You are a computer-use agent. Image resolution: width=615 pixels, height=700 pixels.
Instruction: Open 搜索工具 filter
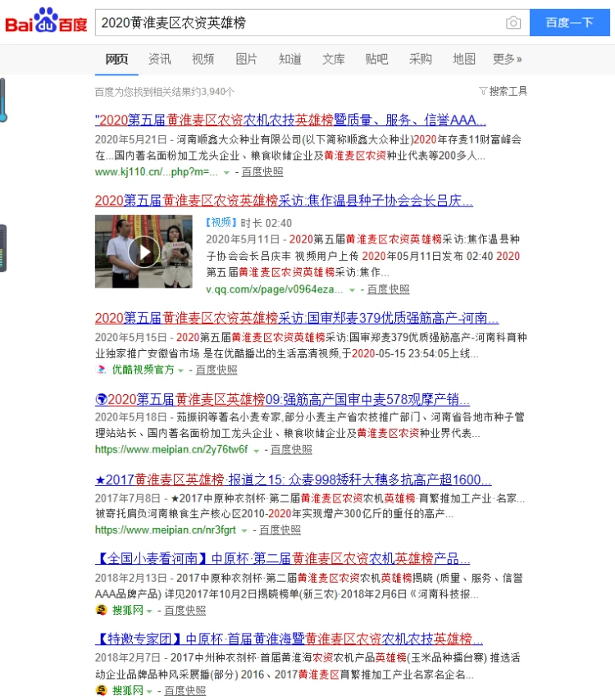503,91
